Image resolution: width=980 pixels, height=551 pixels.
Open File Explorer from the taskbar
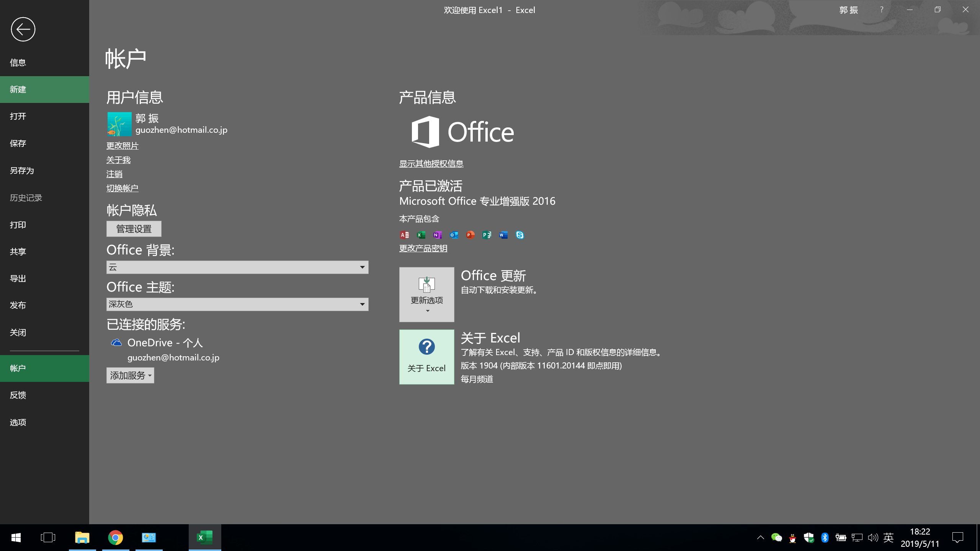pyautogui.click(x=82, y=538)
